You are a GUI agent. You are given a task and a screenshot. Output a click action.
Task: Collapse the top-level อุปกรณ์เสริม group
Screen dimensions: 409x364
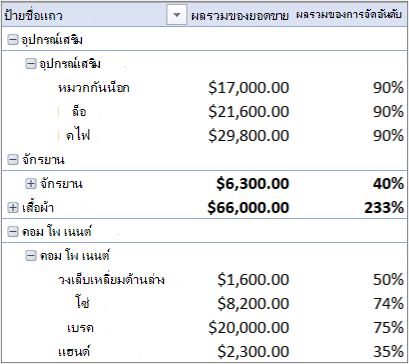13,41
